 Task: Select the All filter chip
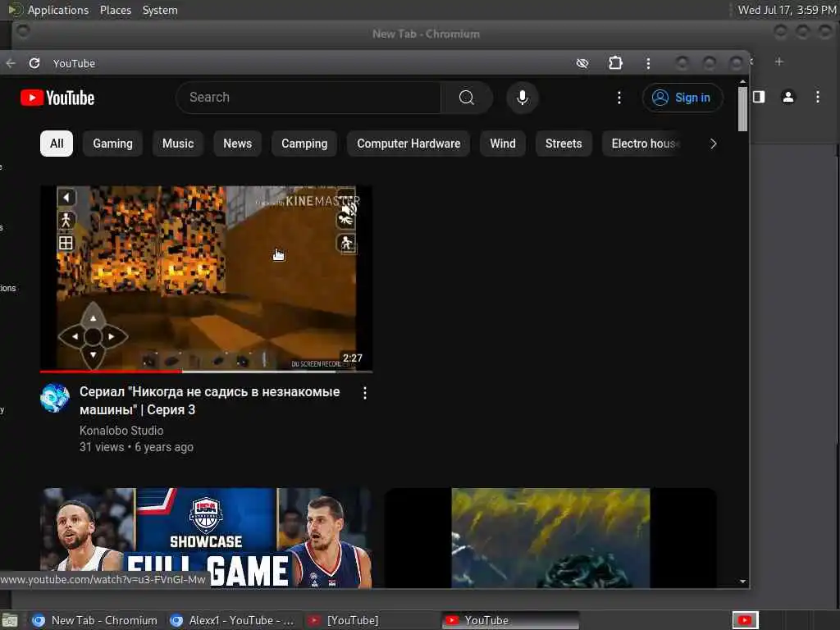(57, 144)
